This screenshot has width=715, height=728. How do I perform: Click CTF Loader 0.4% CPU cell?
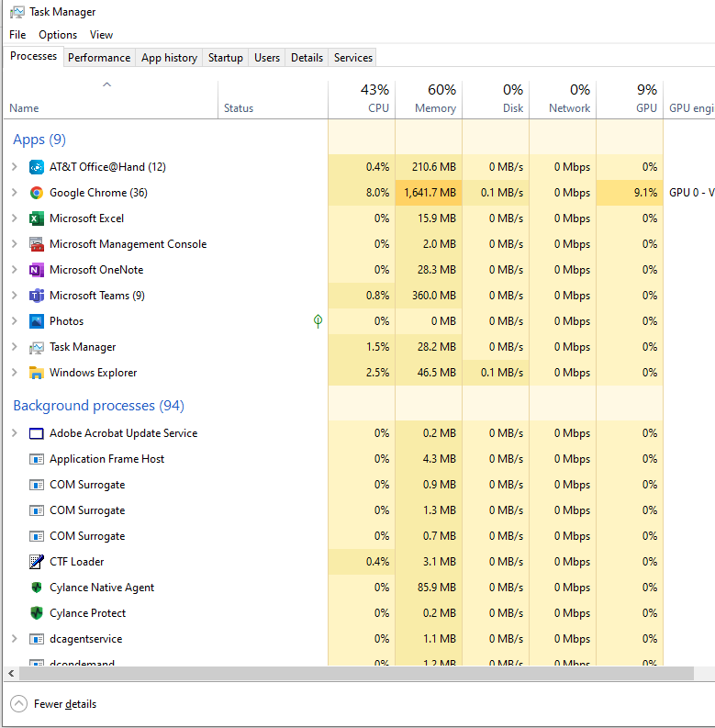click(x=362, y=562)
